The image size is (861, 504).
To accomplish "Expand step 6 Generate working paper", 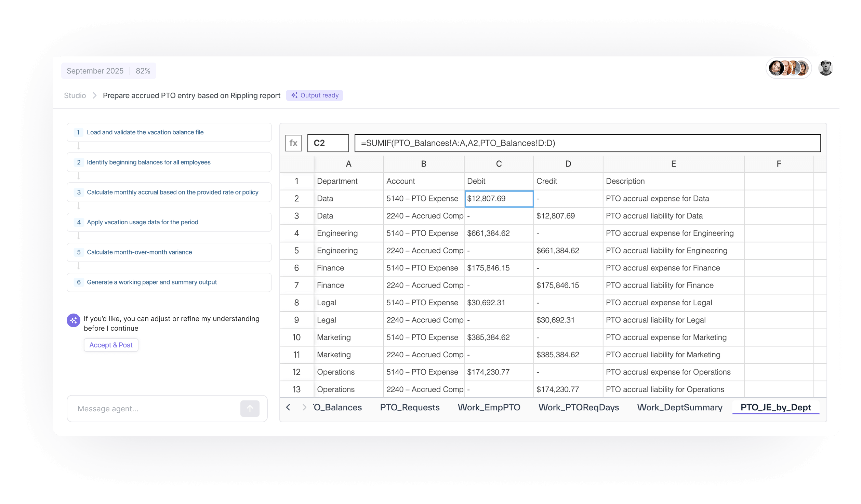I will [169, 282].
